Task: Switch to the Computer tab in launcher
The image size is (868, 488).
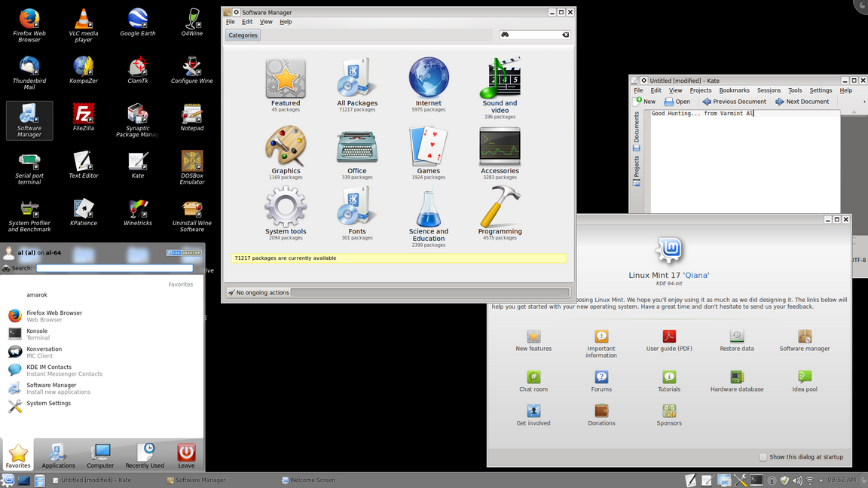Action: (100, 456)
